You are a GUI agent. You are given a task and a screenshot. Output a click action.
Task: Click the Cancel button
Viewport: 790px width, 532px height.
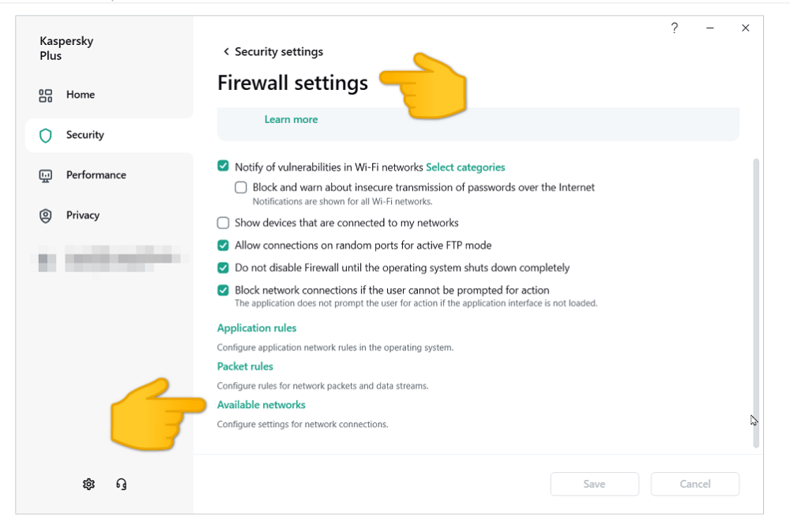[694, 484]
